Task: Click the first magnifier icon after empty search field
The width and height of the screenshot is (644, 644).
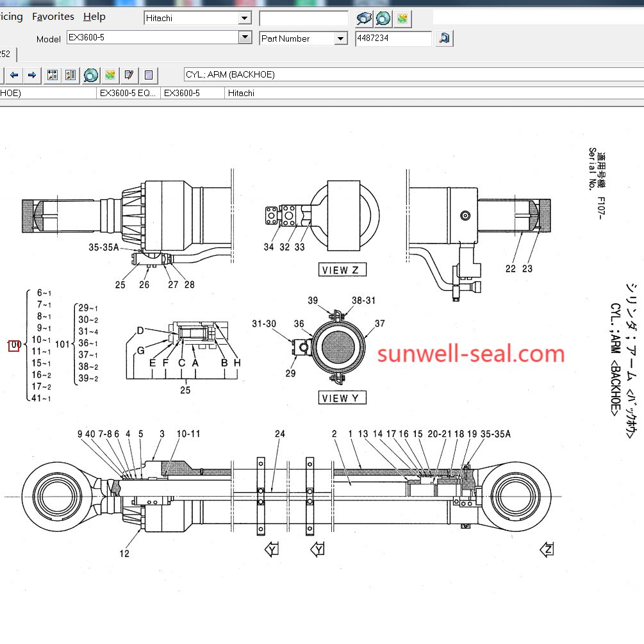Action: point(365,19)
